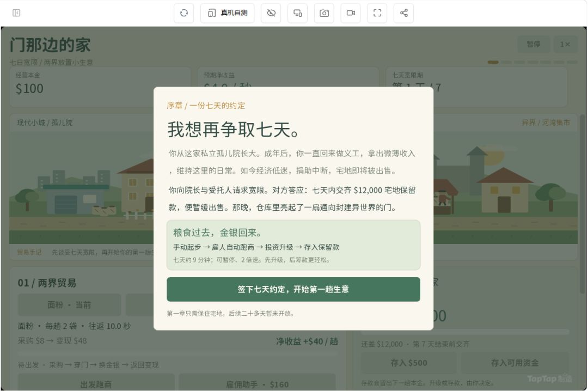Screen dimensions: 588x391
Task: Click the page's vertical scrollbar
Action: [583, 205]
